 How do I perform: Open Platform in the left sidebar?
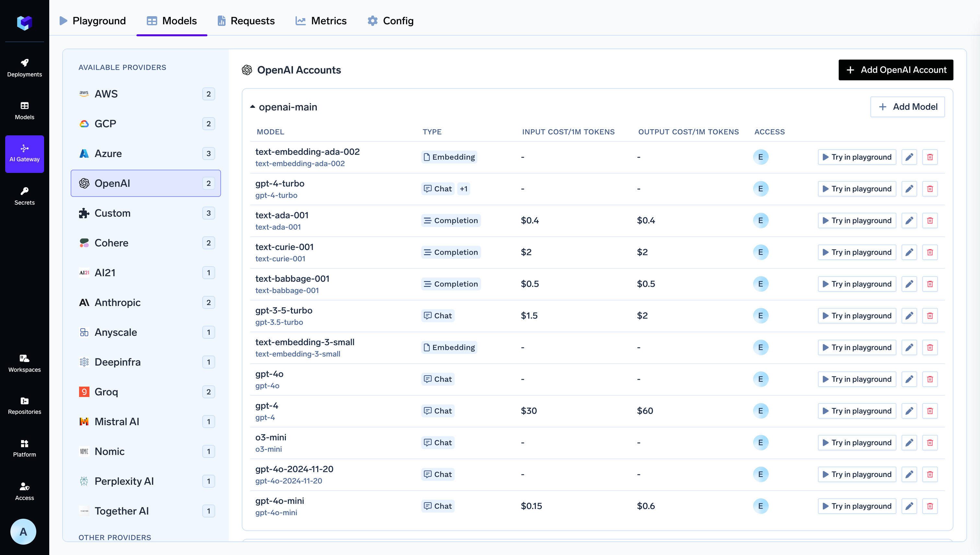tap(24, 448)
